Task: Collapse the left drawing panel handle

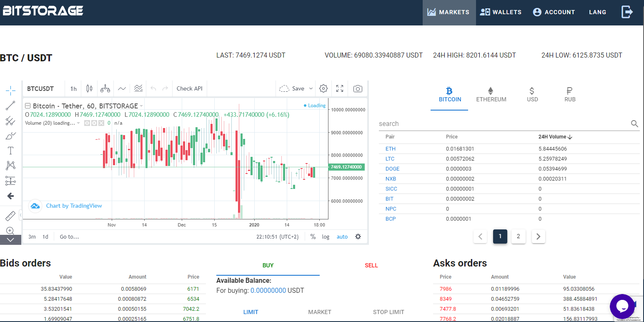Action: coord(20,214)
